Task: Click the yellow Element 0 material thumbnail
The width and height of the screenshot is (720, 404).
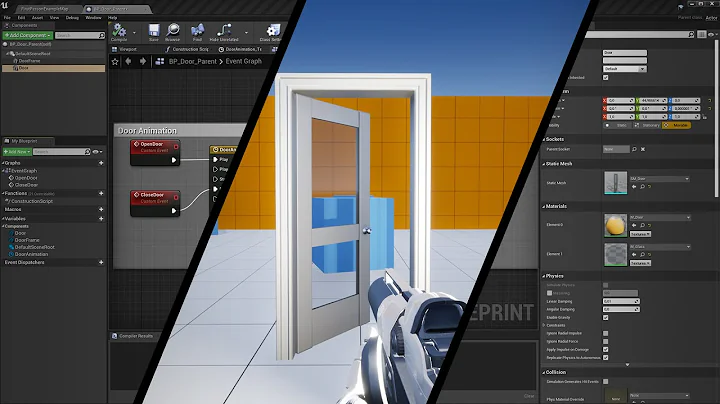Action: pos(615,225)
